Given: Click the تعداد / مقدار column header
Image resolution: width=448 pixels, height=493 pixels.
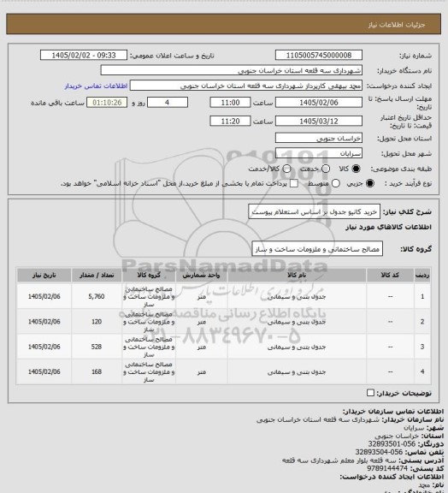Looking at the screenshot, I should [x=97, y=275].
